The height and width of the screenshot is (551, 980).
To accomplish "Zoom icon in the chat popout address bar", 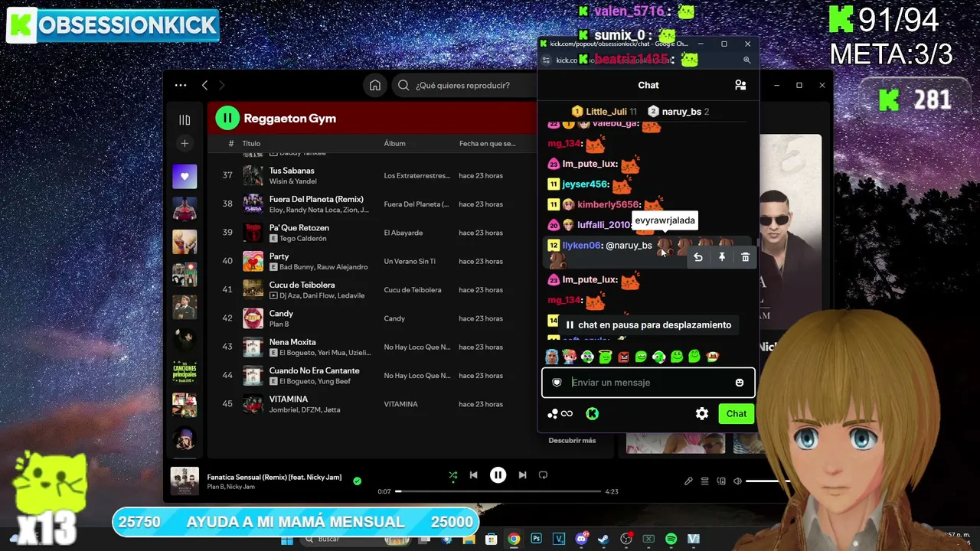I will tap(746, 60).
